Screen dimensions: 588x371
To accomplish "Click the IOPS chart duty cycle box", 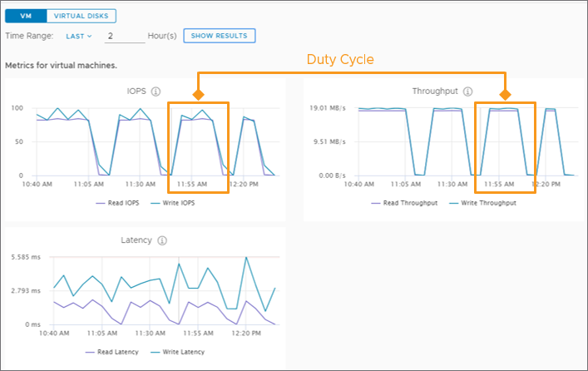I will pyautogui.click(x=198, y=148).
